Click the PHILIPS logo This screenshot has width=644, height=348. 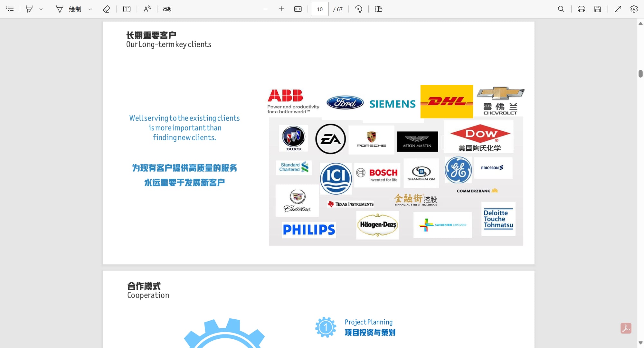[x=309, y=230]
